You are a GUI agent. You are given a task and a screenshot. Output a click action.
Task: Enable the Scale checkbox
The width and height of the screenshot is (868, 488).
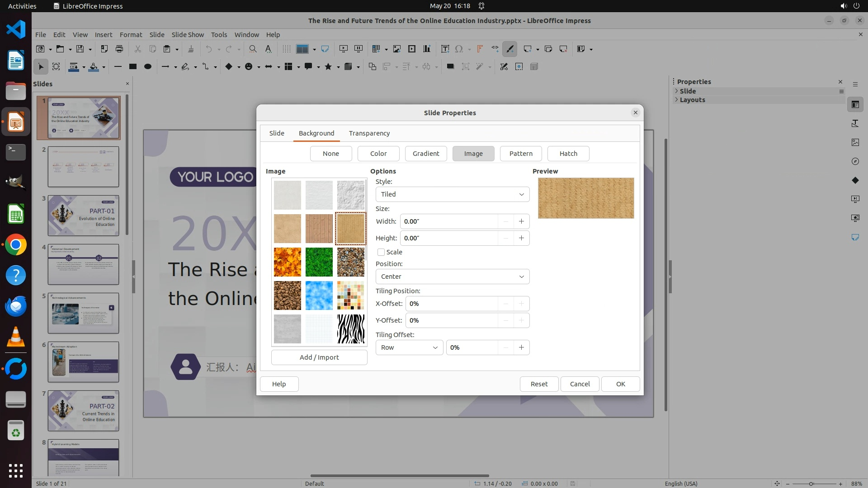click(381, 252)
